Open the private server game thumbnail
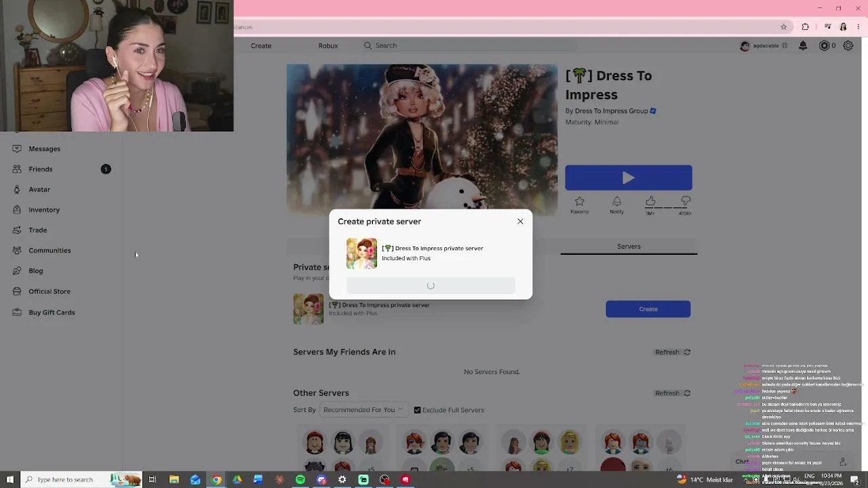 tap(309, 309)
